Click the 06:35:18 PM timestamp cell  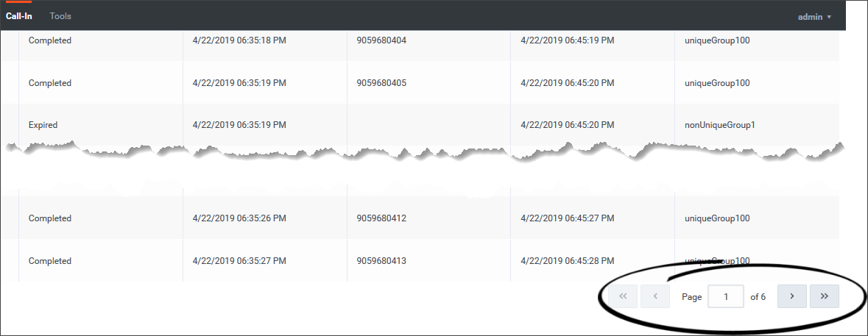[239, 40]
